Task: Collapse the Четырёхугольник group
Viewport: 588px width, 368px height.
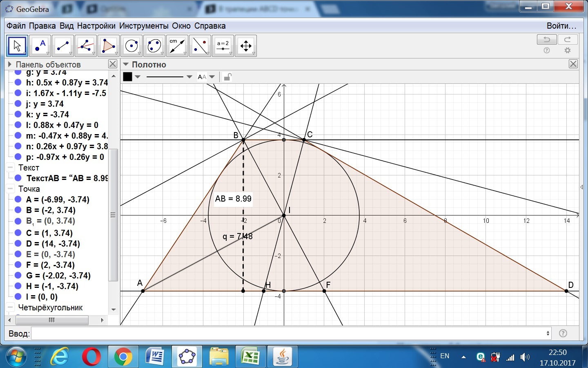Action: coord(10,307)
